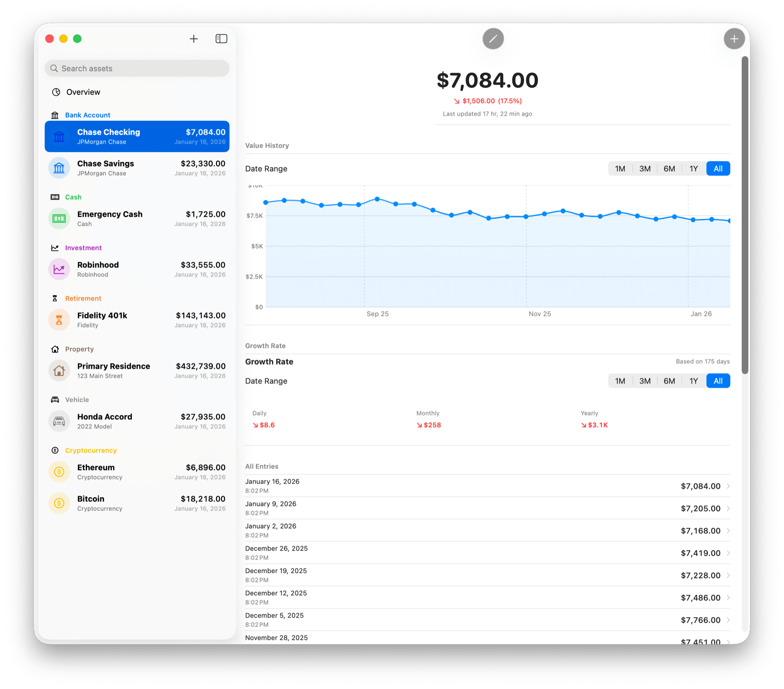Select 1M in Value History date range
The height and width of the screenshot is (689, 784).
tap(620, 169)
